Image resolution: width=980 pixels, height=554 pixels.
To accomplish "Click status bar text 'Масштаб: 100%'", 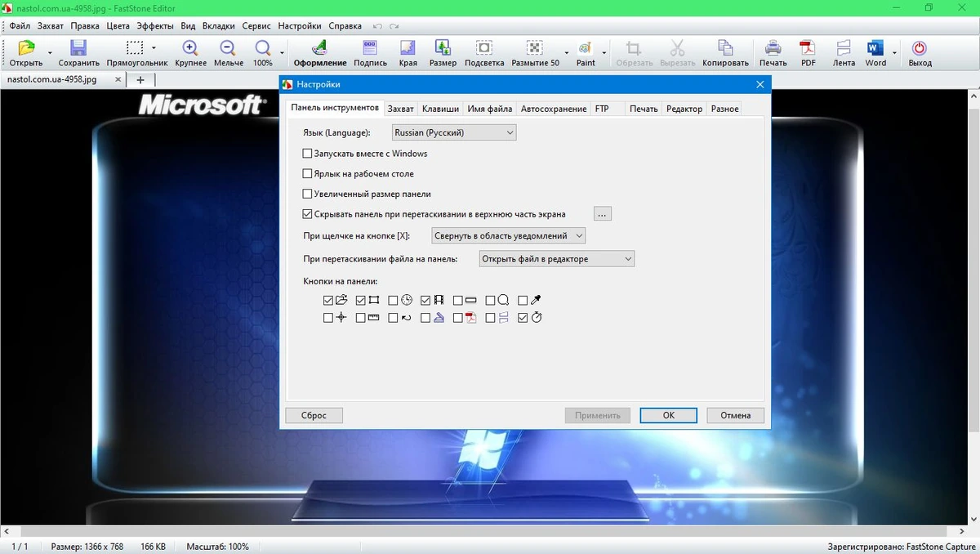I will (217, 547).
